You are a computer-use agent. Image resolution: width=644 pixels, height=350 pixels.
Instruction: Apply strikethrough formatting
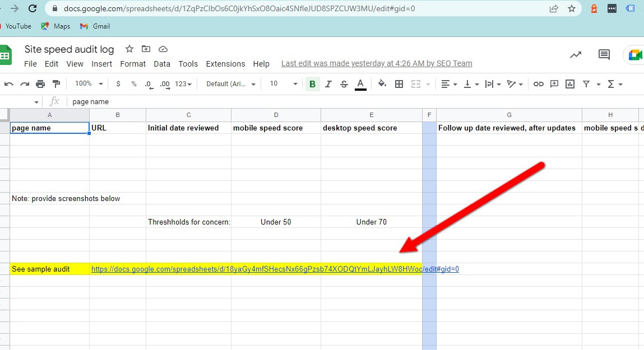click(x=343, y=83)
